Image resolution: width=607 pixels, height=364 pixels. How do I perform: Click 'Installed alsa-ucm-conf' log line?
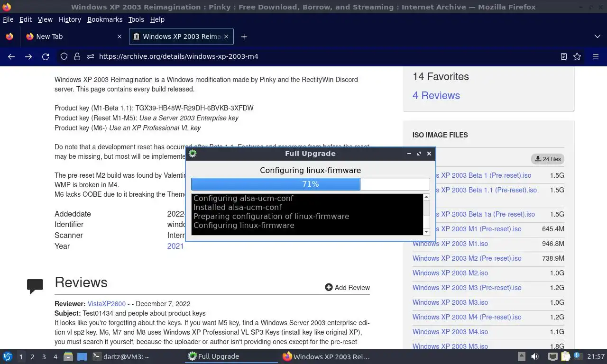(x=237, y=207)
